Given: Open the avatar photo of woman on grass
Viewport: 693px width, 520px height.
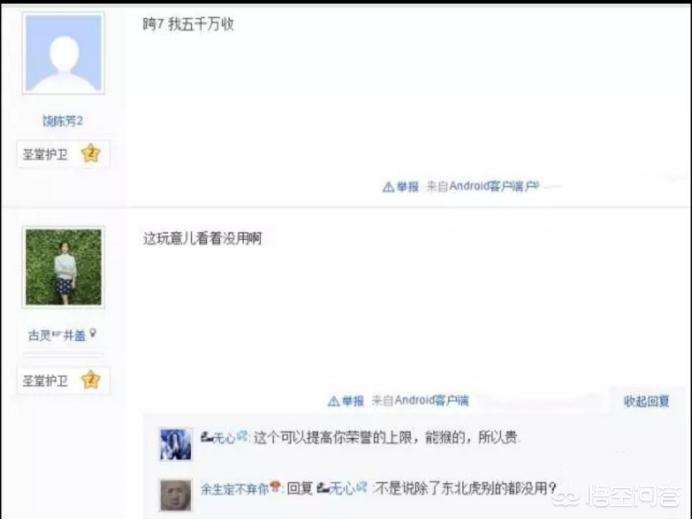Looking at the screenshot, I should pyautogui.click(x=64, y=267).
